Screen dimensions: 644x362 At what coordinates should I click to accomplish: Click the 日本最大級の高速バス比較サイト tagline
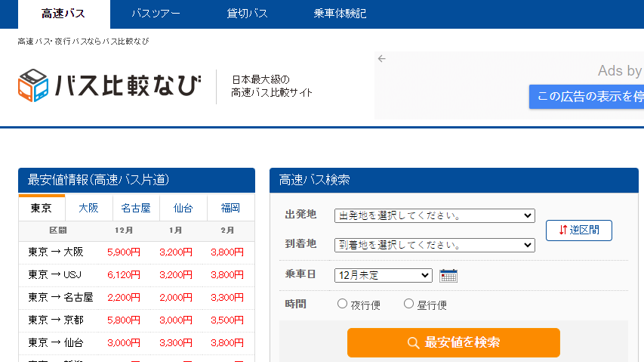tap(272, 86)
